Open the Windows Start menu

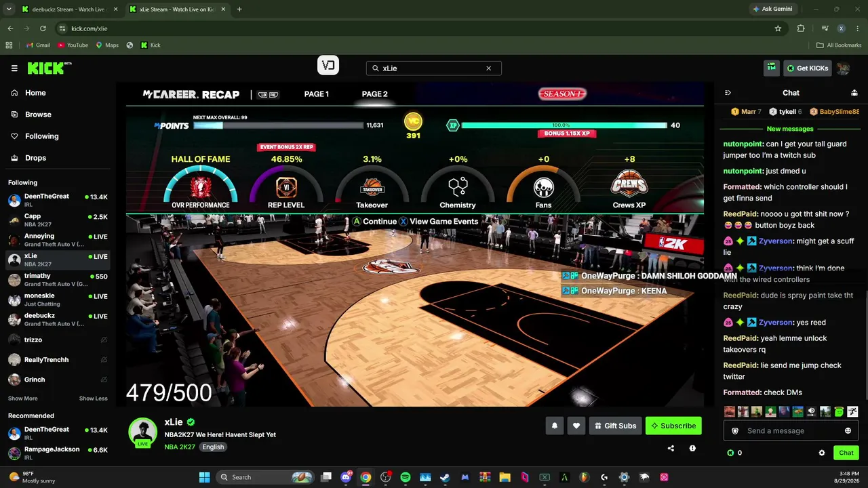[204, 477]
